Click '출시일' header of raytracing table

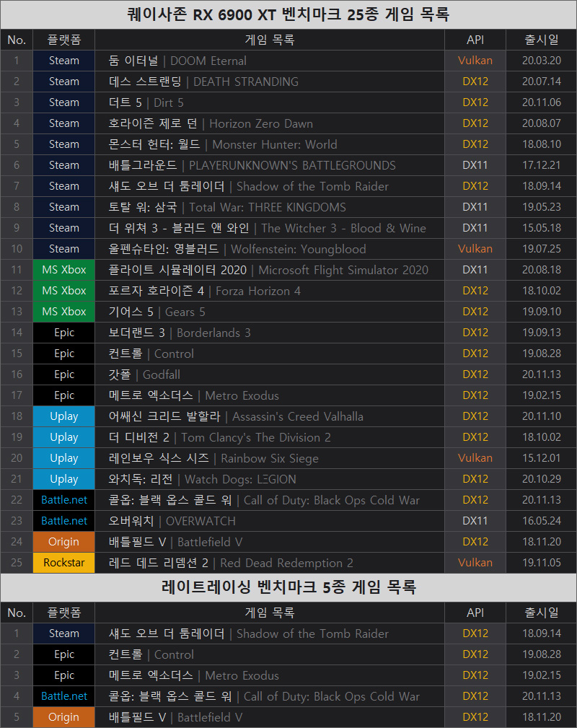(541, 613)
